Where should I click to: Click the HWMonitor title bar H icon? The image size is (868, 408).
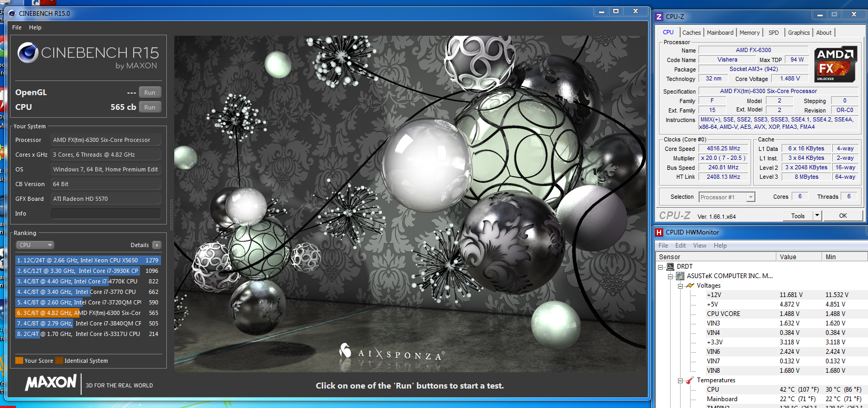tap(659, 232)
